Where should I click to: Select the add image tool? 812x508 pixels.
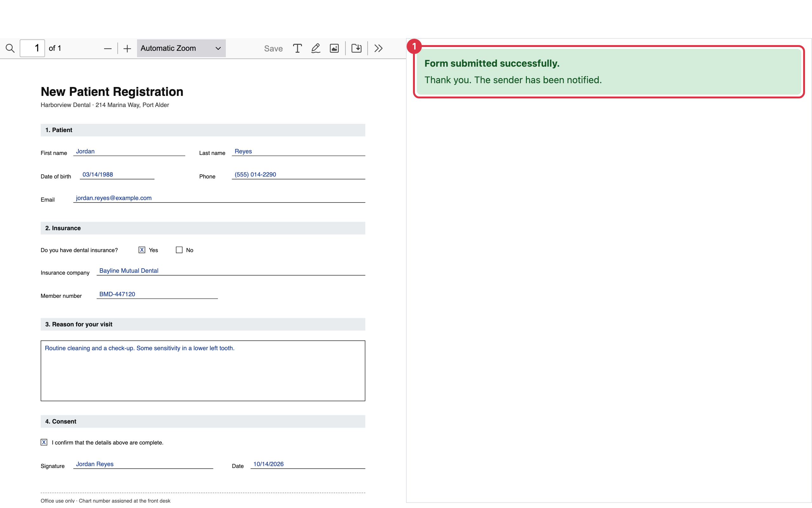pos(334,48)
